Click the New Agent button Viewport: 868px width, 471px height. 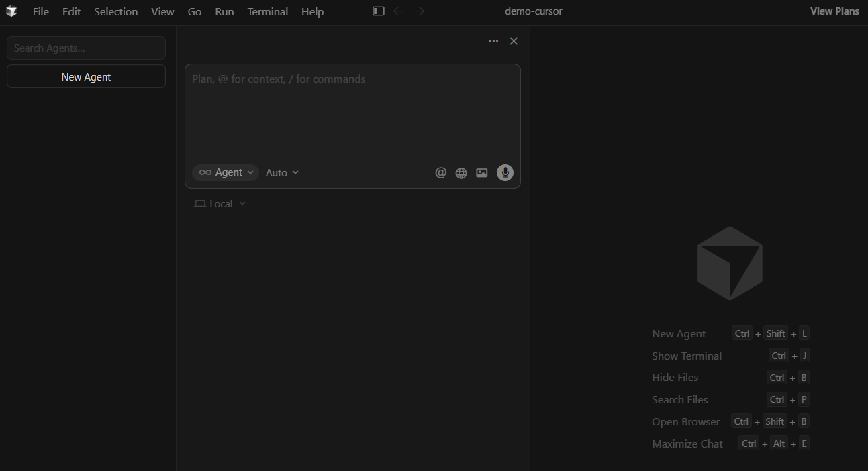(x=86, y=76)
